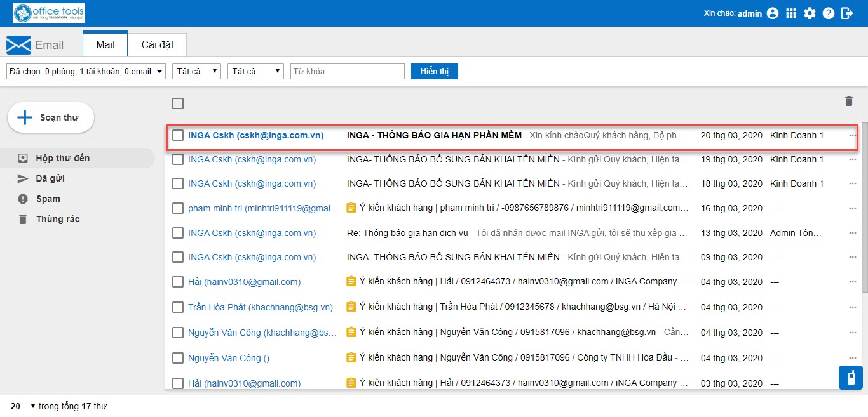Open more options for 19 thg 03 email
868x417 pixels.
point(852,159)
